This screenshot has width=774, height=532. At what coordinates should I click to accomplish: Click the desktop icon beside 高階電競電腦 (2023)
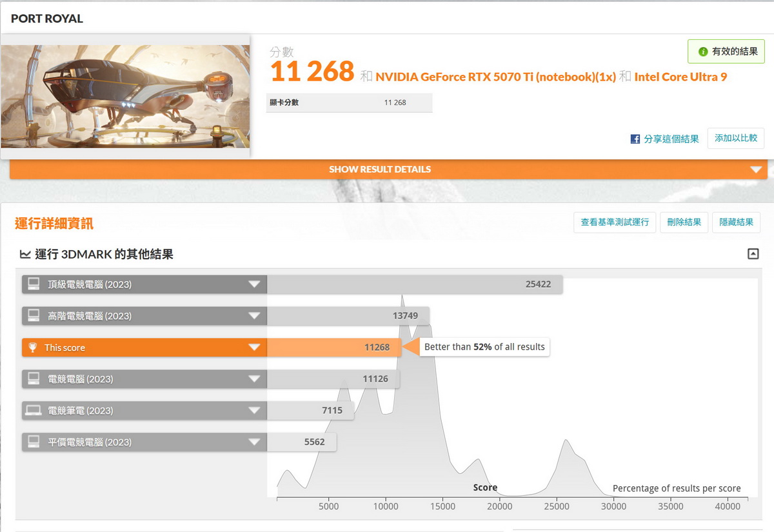pos(34,316)
